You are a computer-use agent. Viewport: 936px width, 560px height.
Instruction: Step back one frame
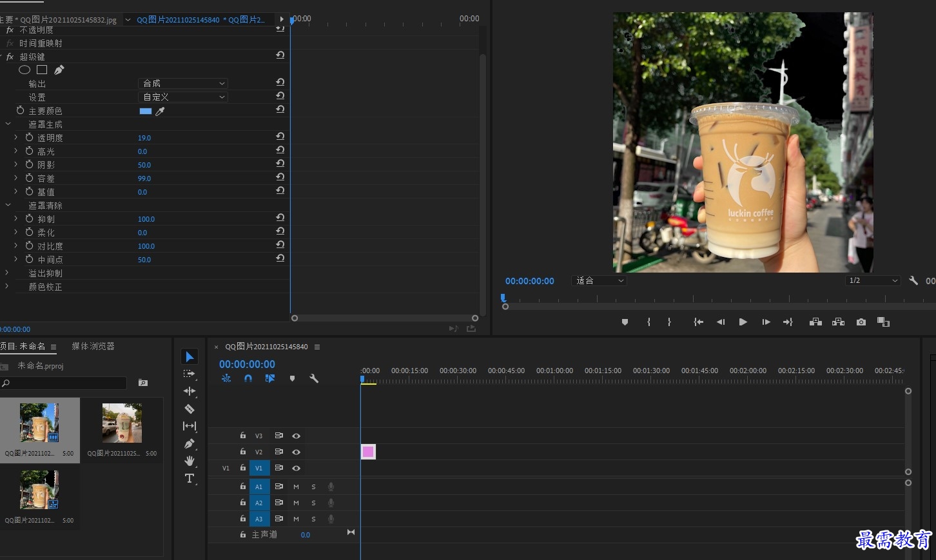click(721, 322)
